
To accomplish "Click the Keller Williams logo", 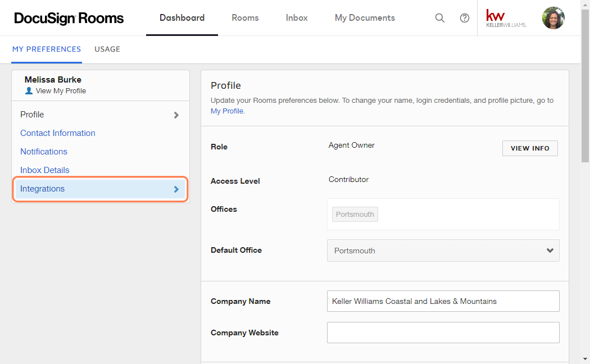I will pyautogui.click(x=506, y=18).
